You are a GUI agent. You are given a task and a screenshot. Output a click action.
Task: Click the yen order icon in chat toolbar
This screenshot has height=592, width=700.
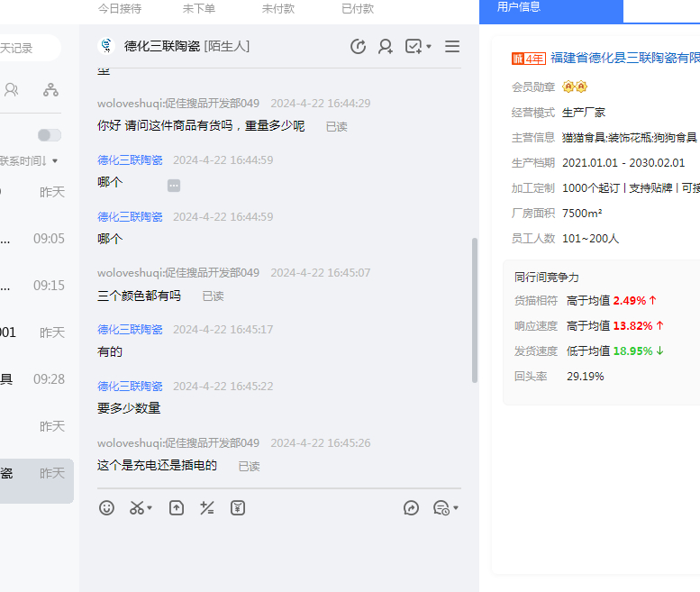(238, 508)
